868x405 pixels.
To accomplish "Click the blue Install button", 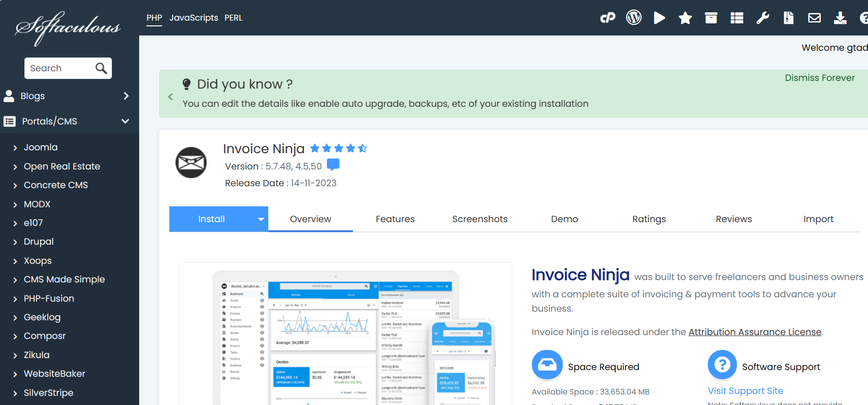I will (x=211, y=219).
